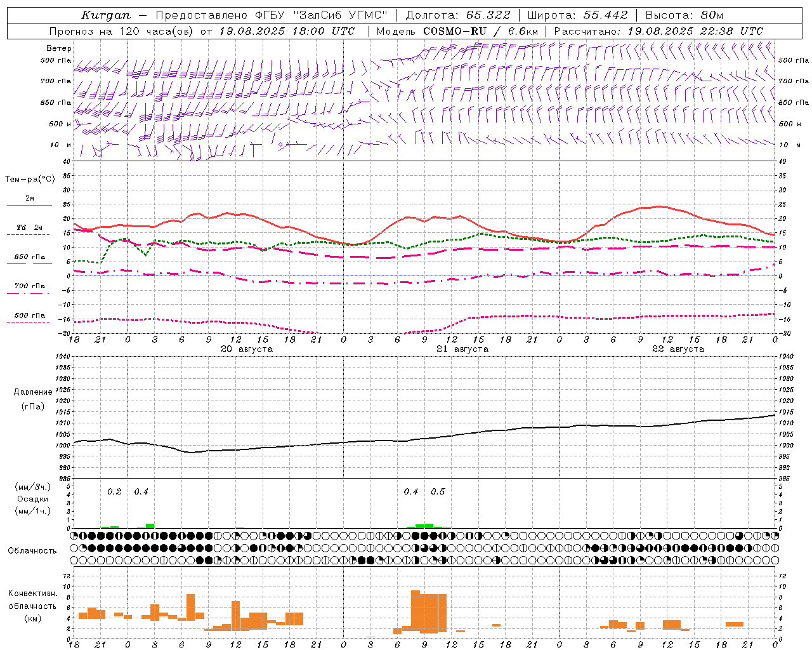The height and width of the screenshot is (650, 812).
Task: Click the "Облачность" cloud cover label
Action: point(32,551)
